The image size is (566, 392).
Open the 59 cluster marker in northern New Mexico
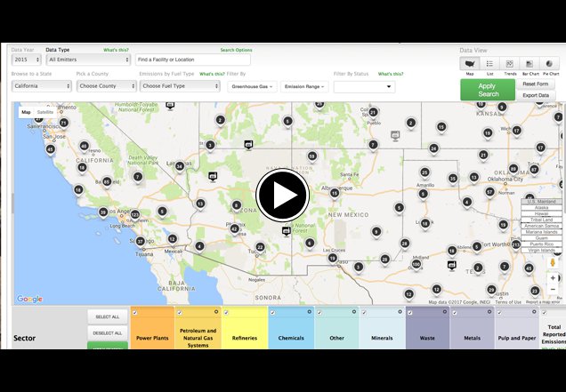312,156
